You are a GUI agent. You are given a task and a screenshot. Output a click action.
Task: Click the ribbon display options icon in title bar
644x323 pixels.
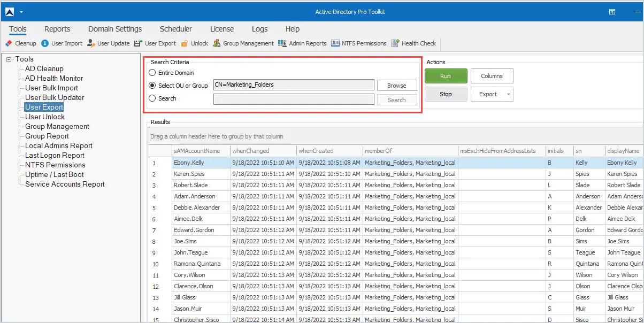click(612, 12)
